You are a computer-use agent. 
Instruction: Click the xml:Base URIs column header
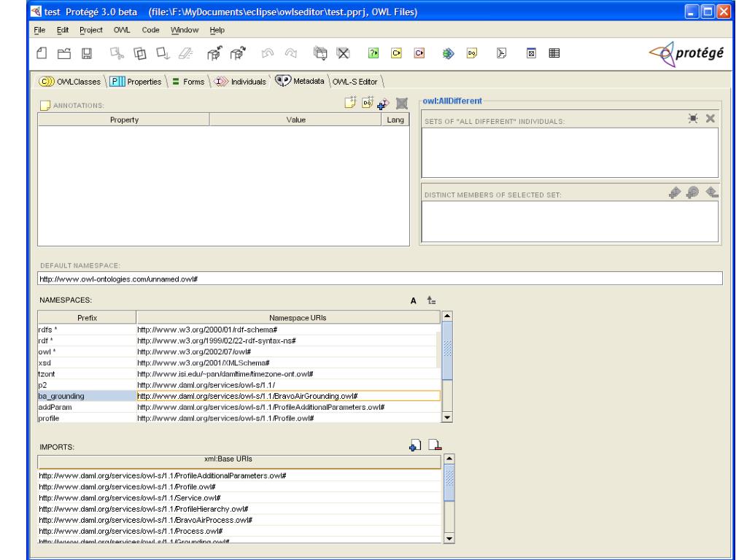coord(239,461)
